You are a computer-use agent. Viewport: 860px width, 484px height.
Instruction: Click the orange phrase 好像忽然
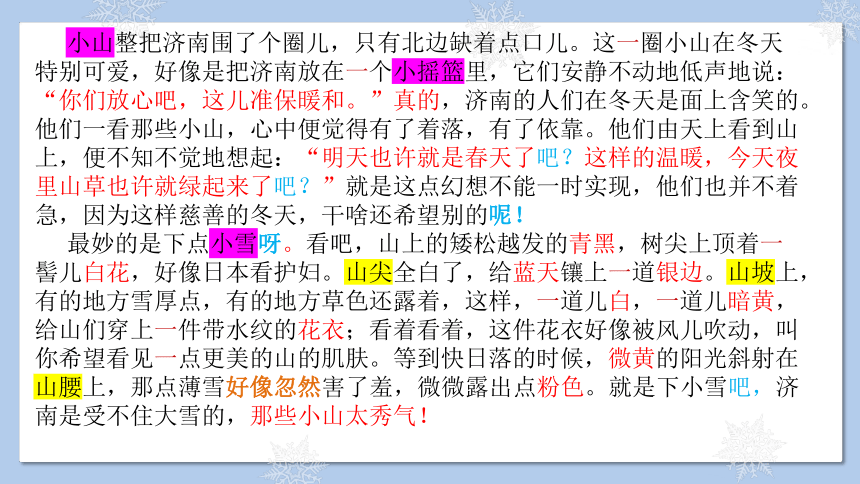point(273,387)
